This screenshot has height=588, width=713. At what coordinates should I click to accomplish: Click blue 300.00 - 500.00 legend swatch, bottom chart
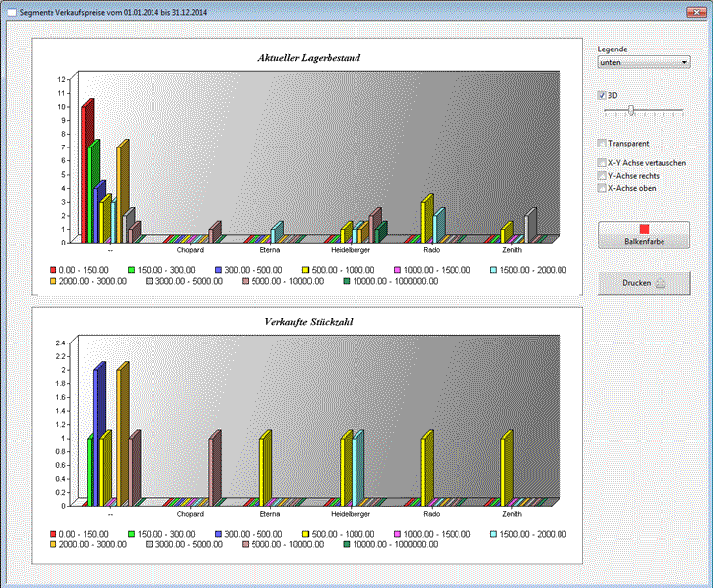[218, 534]
